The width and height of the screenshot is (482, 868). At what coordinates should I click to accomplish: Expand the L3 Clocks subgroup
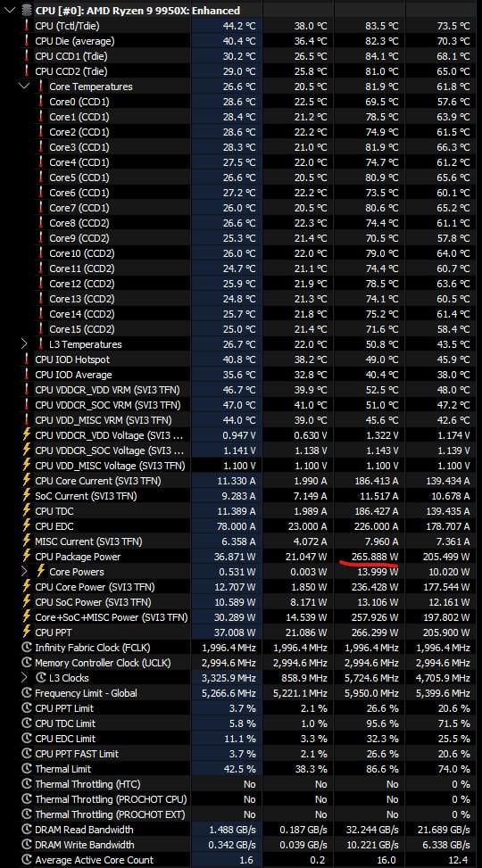point(24,678)
